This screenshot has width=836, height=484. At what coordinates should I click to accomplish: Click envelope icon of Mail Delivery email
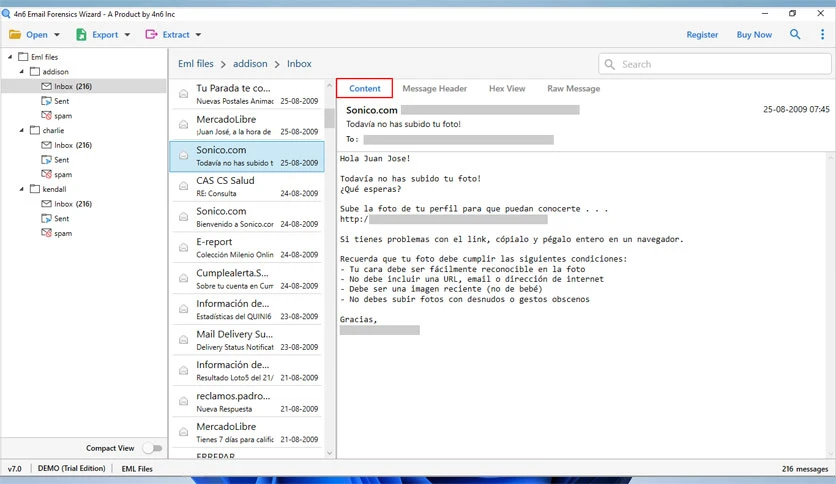[183, 340]
